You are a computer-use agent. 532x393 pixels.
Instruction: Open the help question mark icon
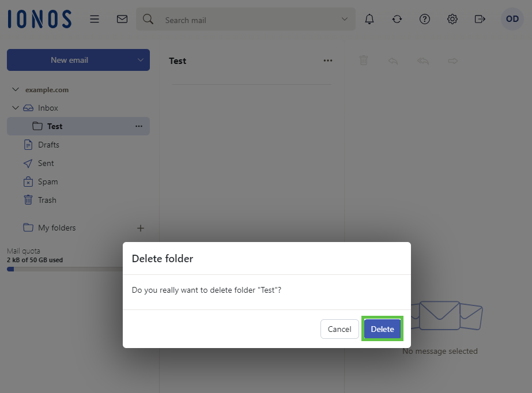pos(425,19)
